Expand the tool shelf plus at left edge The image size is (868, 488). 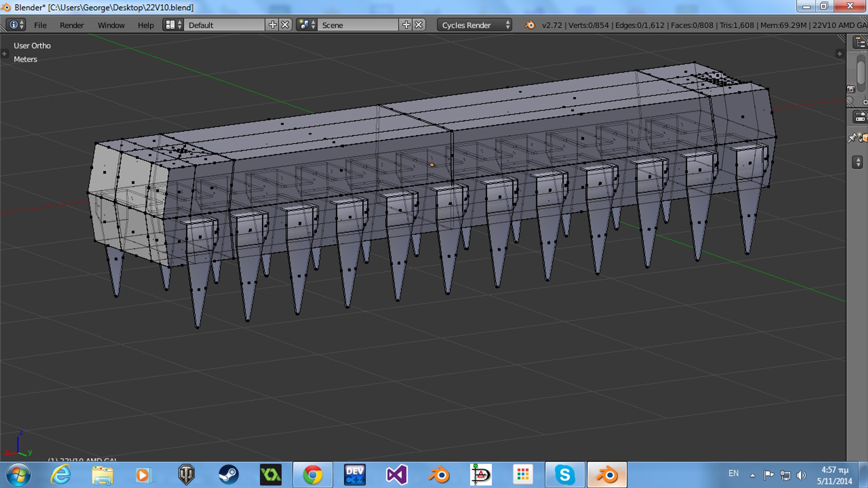tap(5, 54)
